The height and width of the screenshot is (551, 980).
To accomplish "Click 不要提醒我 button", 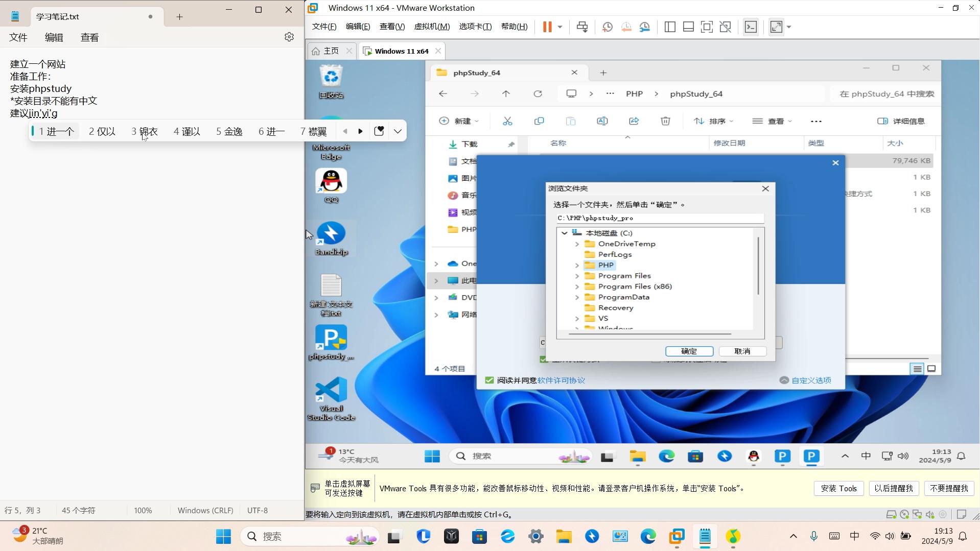I will tap(949, 488).
